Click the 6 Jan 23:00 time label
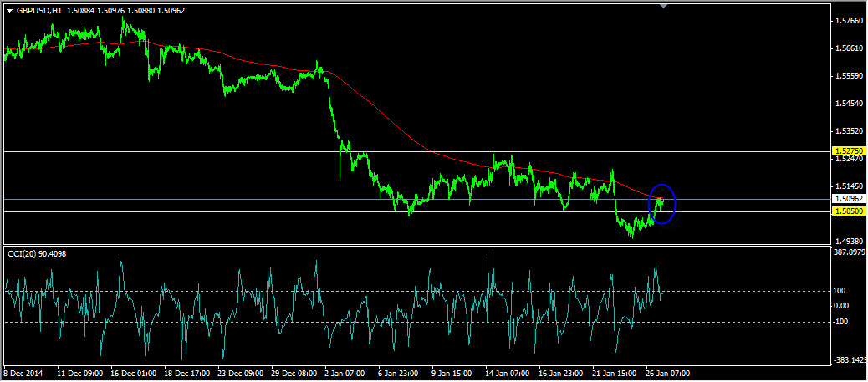The width and height of the screenshot is (868, 382). [399, 374]
